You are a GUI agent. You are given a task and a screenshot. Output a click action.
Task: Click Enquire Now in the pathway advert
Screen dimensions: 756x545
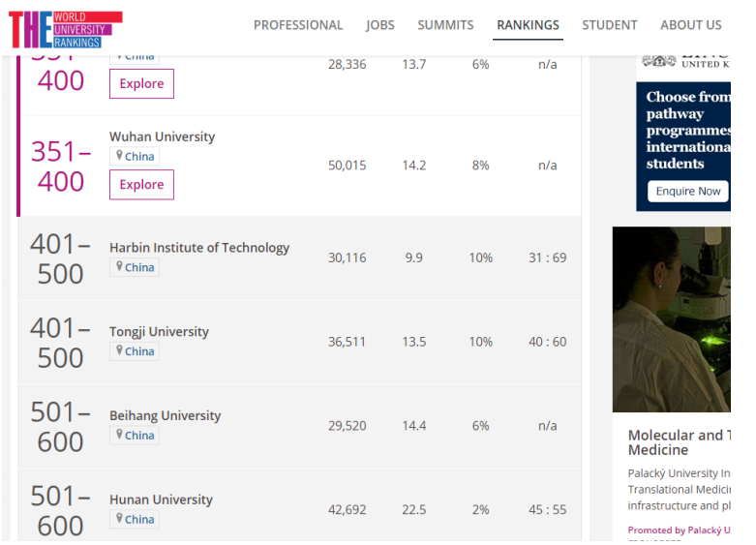click(688, 191)
